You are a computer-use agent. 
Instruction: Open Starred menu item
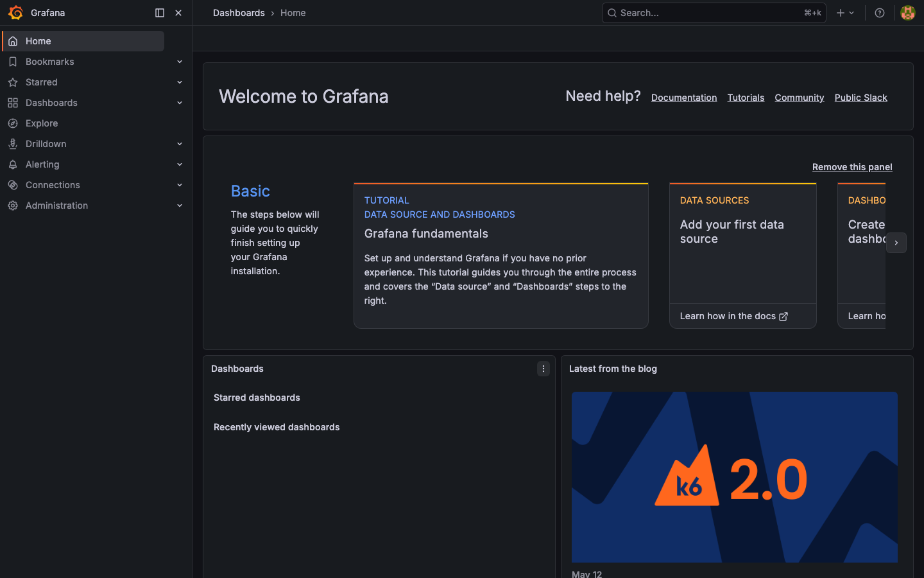click(x=42, y=82)
